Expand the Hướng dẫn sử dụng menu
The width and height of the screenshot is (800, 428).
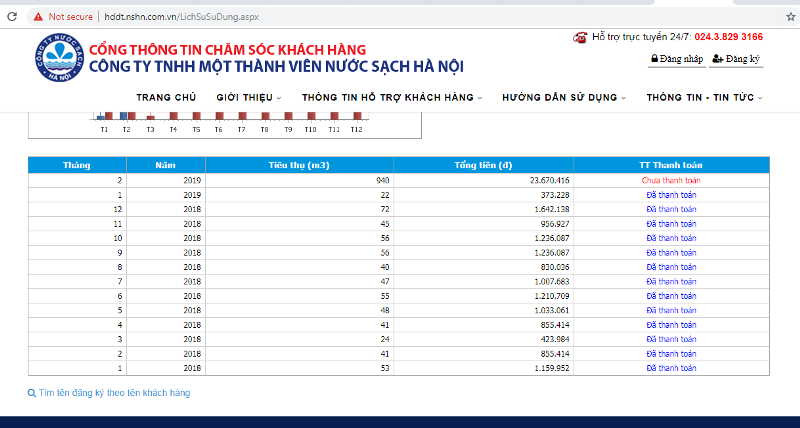[564, 97]
